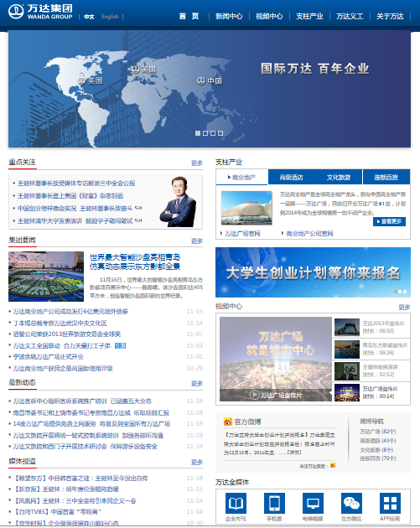Select the third banner slide indicator
This screenshot has height=528, width=420.
pos(213,133)
